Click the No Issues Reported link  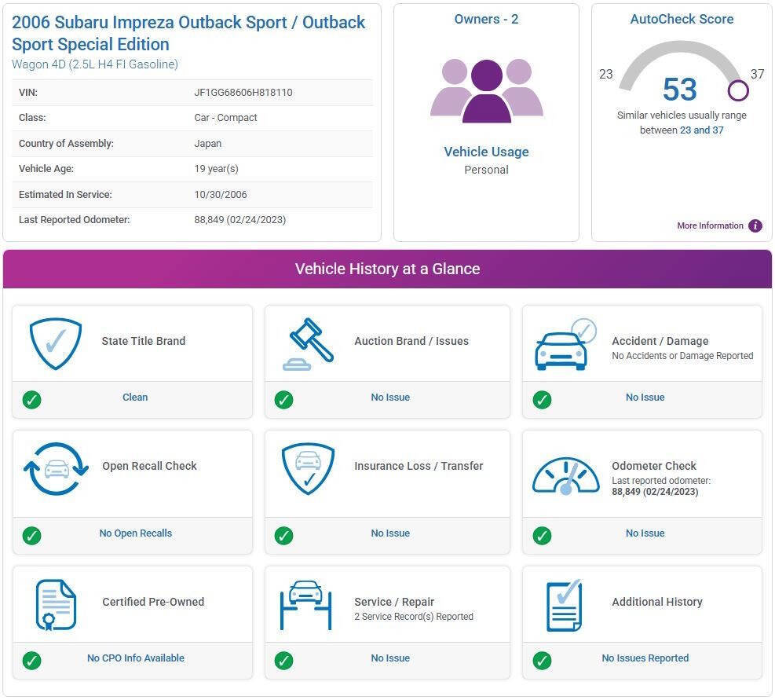(645, 658)
